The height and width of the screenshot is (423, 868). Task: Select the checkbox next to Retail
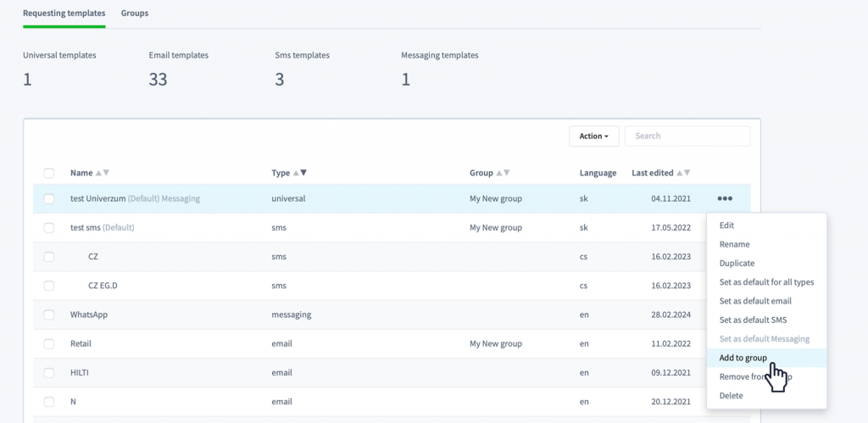(x=48, y=343)
